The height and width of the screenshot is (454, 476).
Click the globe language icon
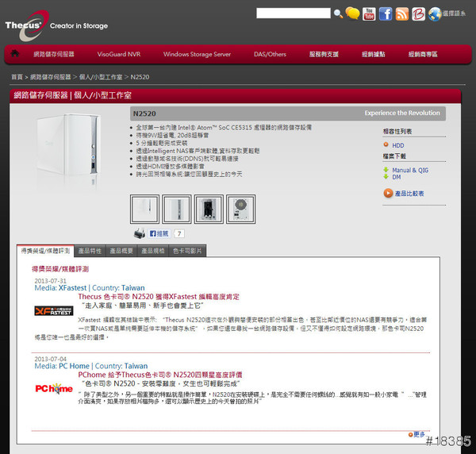pyautogui.click(x=435, y=14)
